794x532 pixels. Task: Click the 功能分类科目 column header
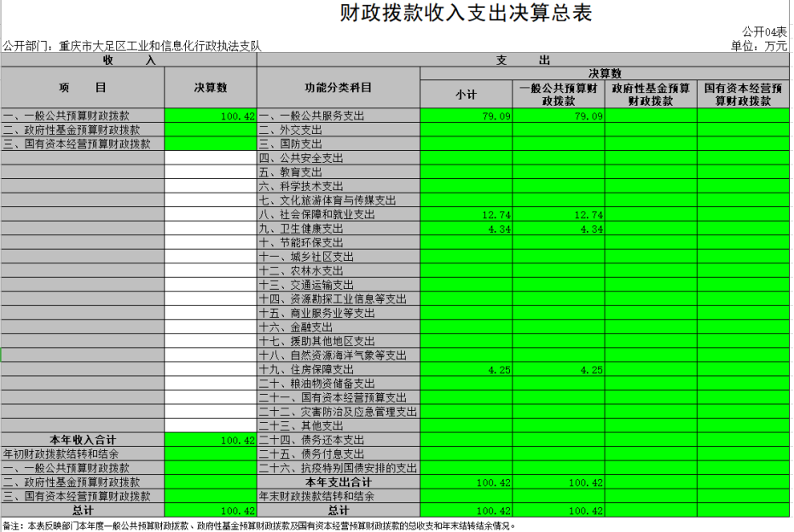coord(339,88)
